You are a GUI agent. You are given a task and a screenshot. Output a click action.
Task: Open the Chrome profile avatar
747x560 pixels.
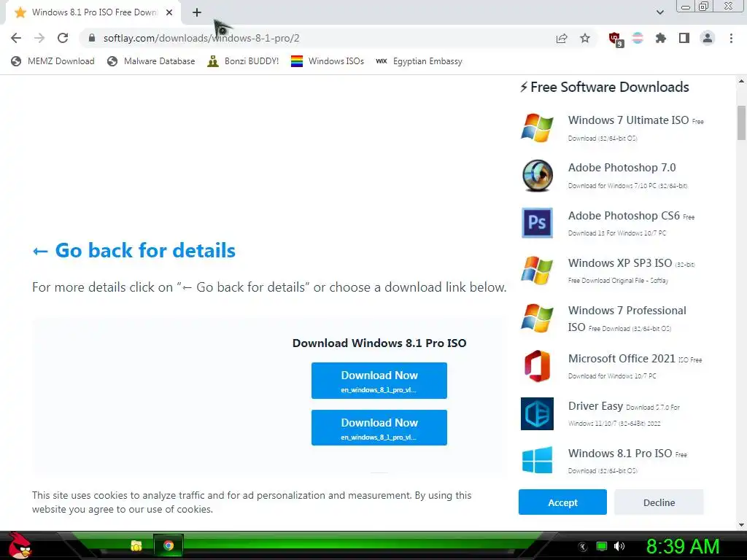(708, 38)
